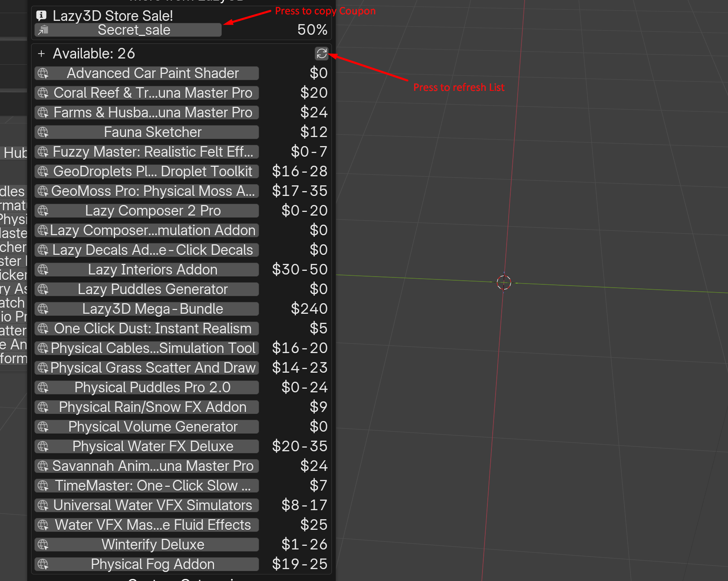Viewport: 728px width, 581px height.
Task: Open Lazy Decals Addon link
Action: pyautogui.click(x=147, y=250)
